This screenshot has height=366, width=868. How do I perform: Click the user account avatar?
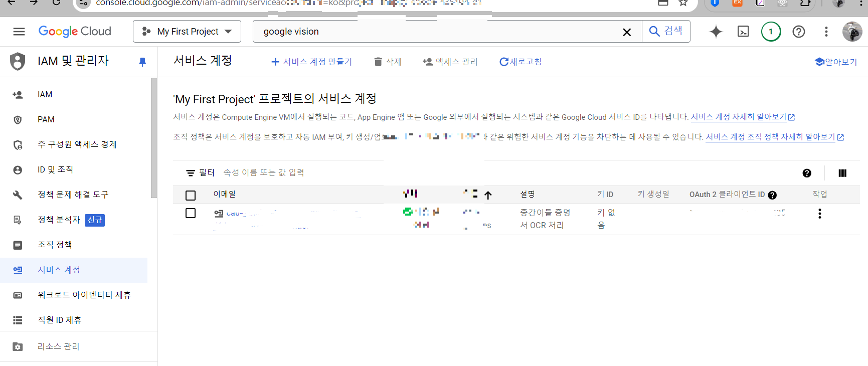coord(852,32)
